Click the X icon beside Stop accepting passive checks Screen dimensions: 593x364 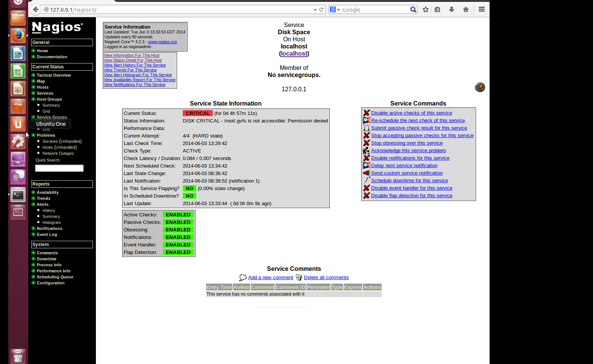pos(367,135)
